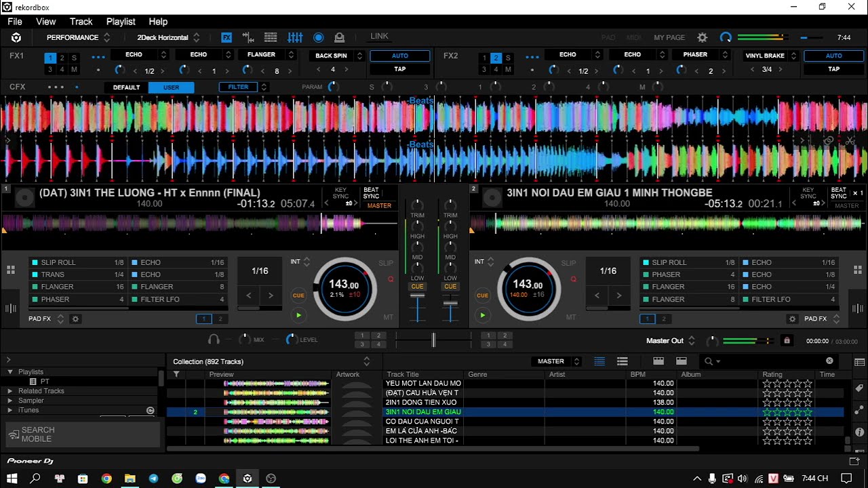Open the PERFORMANCE mode dropdown
The width and height of the screenshot is (868, 488).
[x=77, y=37]
